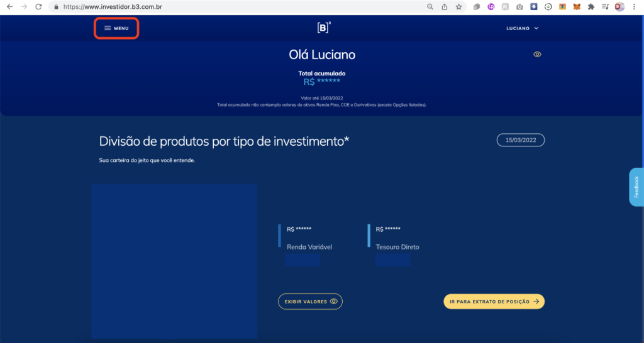Click the zoom magnifier icon in address bar
Screen dimensions: 644x343
pyautogui.click(x=430, y=7)
